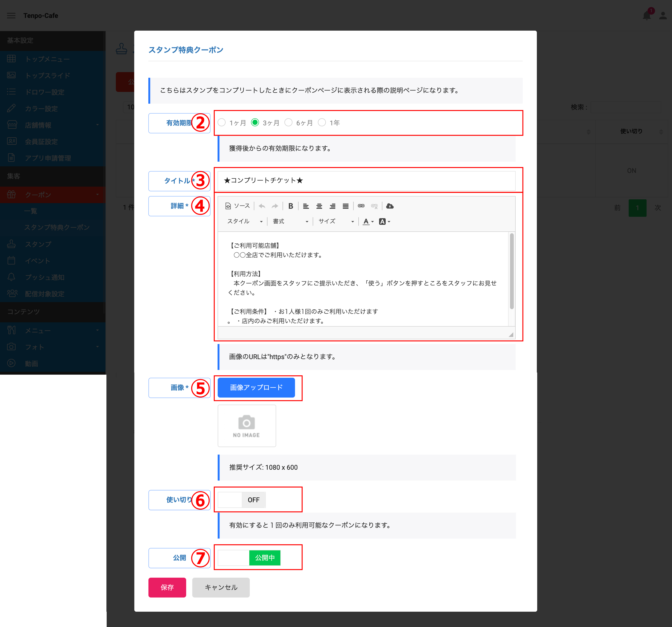Click the プッシュ通知 bell icon in the sidebar
Screen dimensions: 672x627
(11, 277)
